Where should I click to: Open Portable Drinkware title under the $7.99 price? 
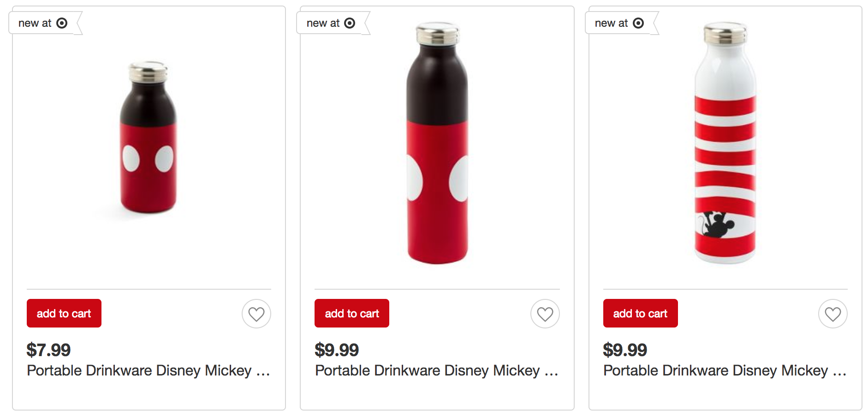tap(148, 370)
